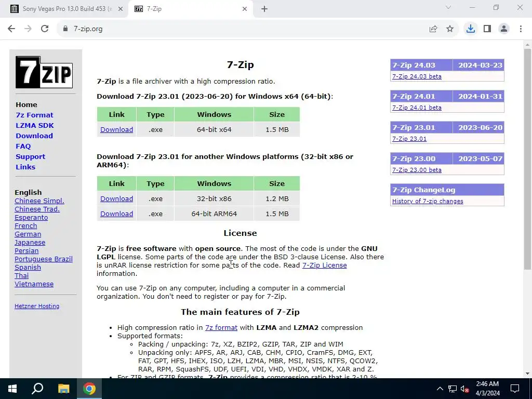The image size is (532, 399).
Task: Switch language to Japanese
Action: (30, 242)
